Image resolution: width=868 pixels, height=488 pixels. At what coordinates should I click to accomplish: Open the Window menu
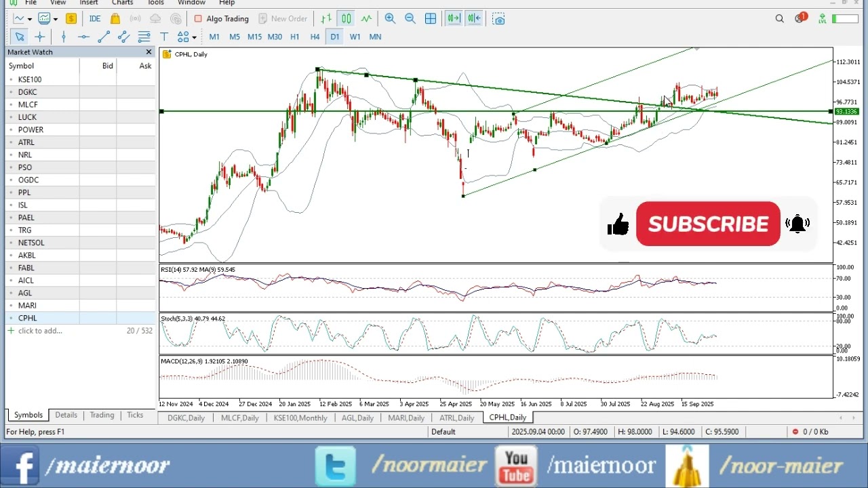(191, 3)
